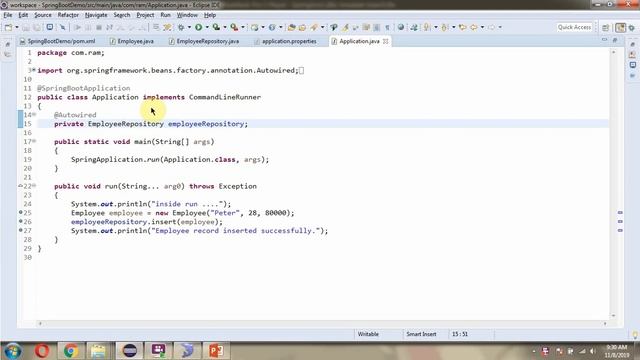Switch to the application.properties tab

pyautogui.click(x=285, y=41)
